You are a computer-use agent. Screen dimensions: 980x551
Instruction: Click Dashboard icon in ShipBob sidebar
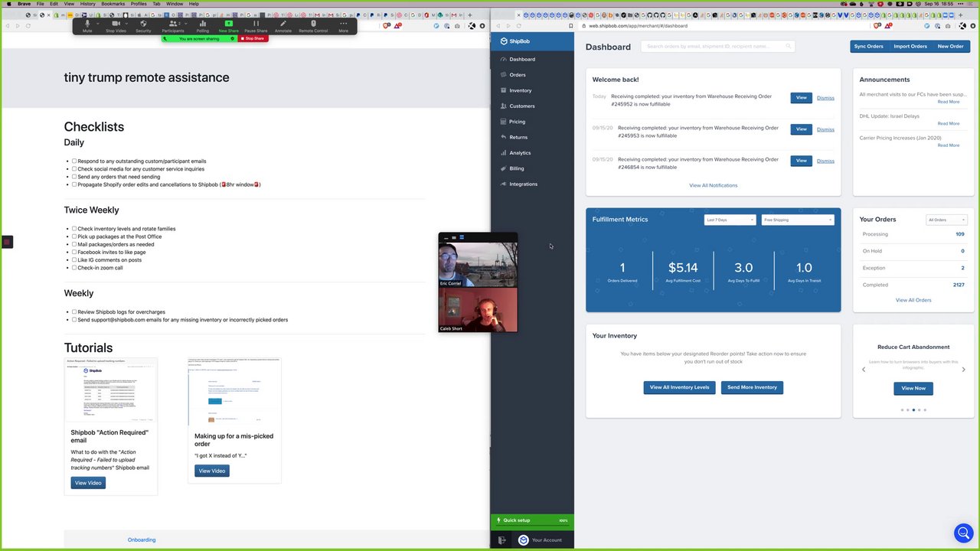coord(503,59)
